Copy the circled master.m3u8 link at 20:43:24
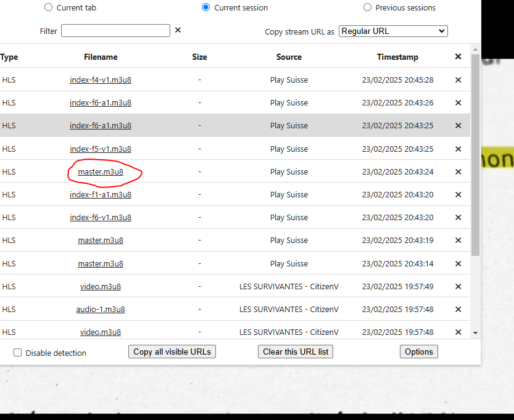Viewport: 514px width, 420px height. click(101, 172)
